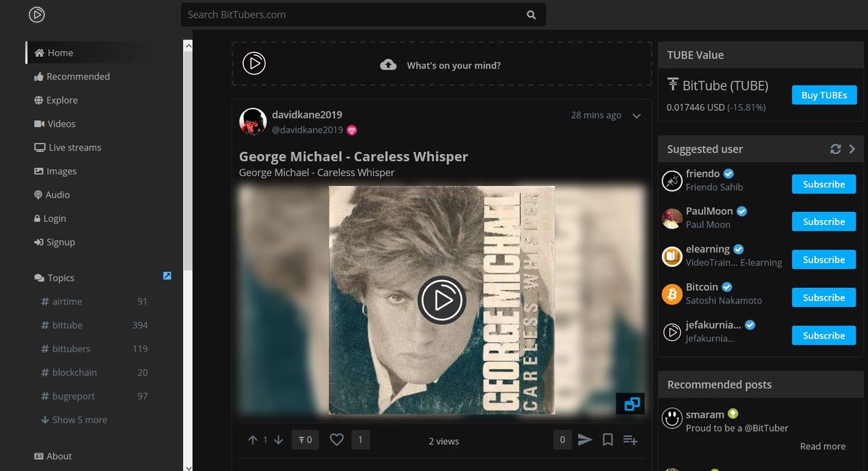Subscribe to Friendo Sahib
The image size is (868, 471).
coord(823,184)
